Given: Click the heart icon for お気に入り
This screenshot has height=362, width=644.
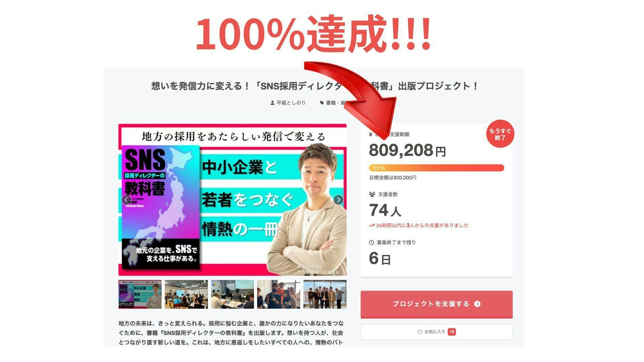Looking at the screenshot, I should (420, 332).
